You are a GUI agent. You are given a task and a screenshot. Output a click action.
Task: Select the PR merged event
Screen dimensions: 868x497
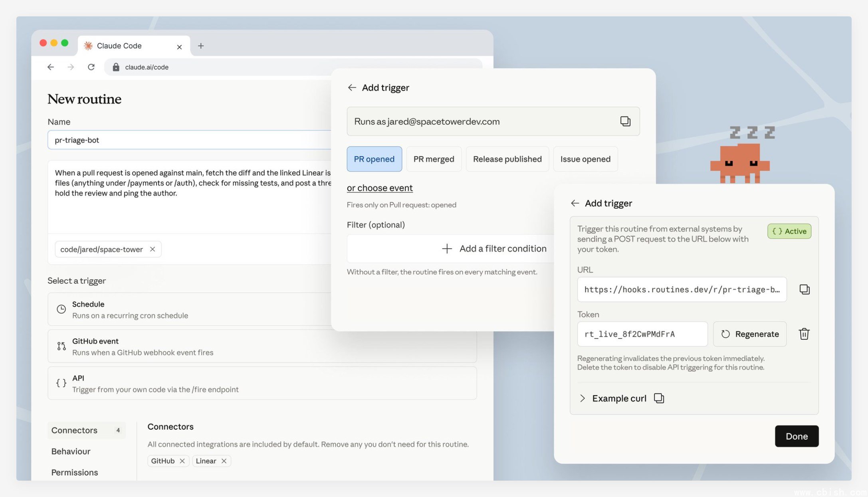pyautogui.click(x=434, y=159)
